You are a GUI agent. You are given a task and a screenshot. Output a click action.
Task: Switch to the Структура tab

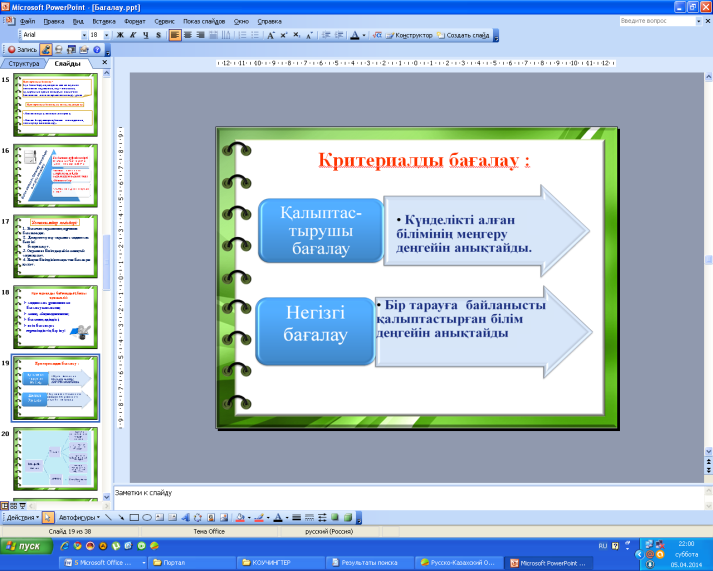point(24,64)
